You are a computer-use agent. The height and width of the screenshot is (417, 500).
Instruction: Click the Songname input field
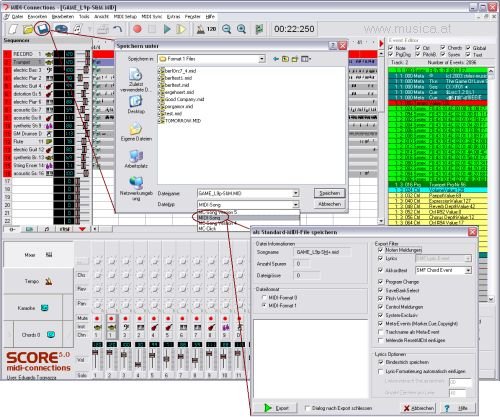(322, 252)
